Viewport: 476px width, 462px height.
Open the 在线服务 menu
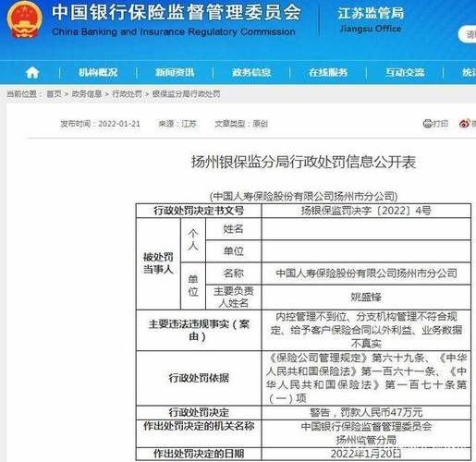[x=328, y=73]
